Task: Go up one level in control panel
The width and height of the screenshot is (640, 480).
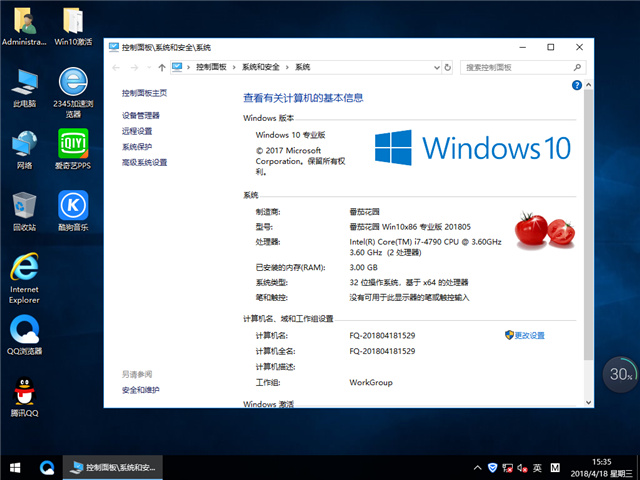Action: tap(162, 67)
